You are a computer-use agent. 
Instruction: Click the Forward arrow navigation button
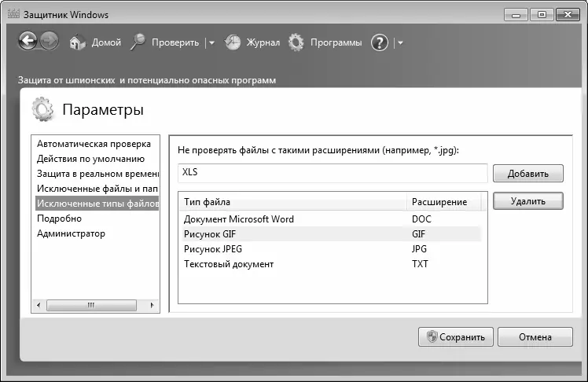click(x=50, y=41)
